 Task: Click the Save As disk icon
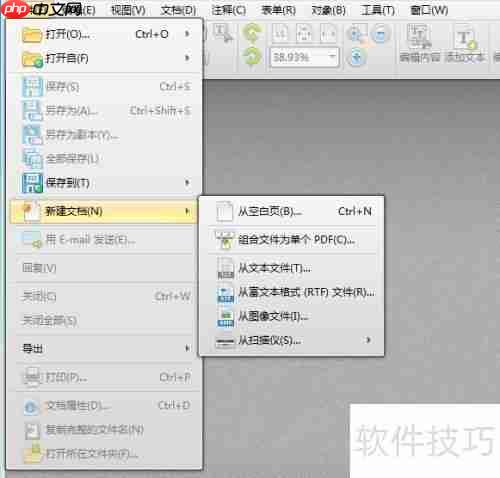click(x=32, y=111)
